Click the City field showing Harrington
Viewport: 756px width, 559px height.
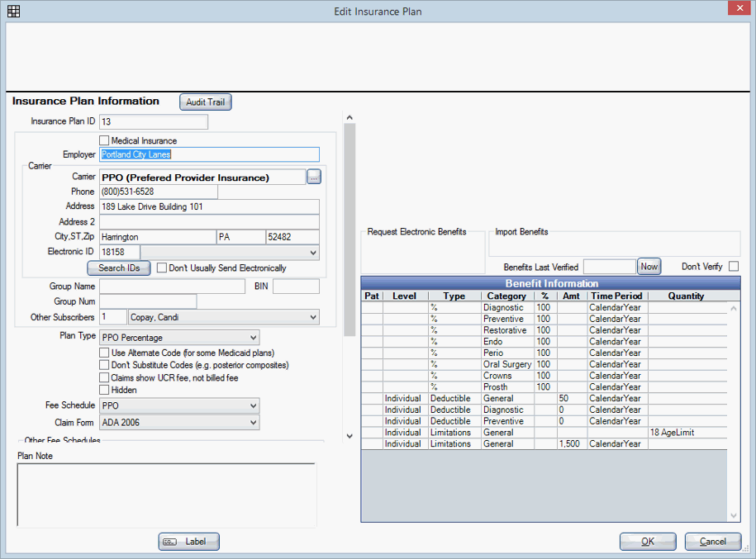point(158,237)
